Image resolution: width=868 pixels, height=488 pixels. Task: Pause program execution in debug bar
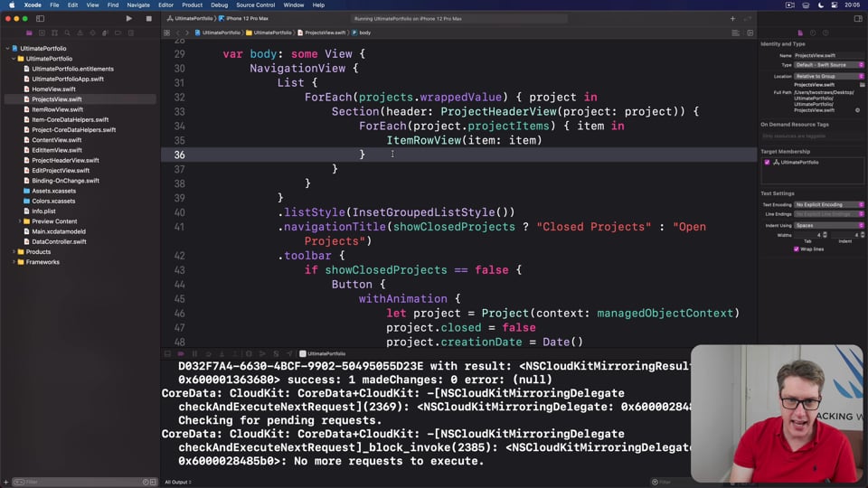(x=195, y=353)
